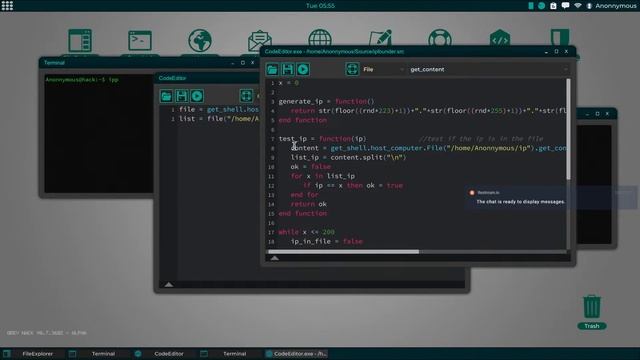The width and height of the screenshot is (640, 360).
Task: Open the code editor hexagon desktop icon
Action: pyautogui.click(x=500, y=38)
